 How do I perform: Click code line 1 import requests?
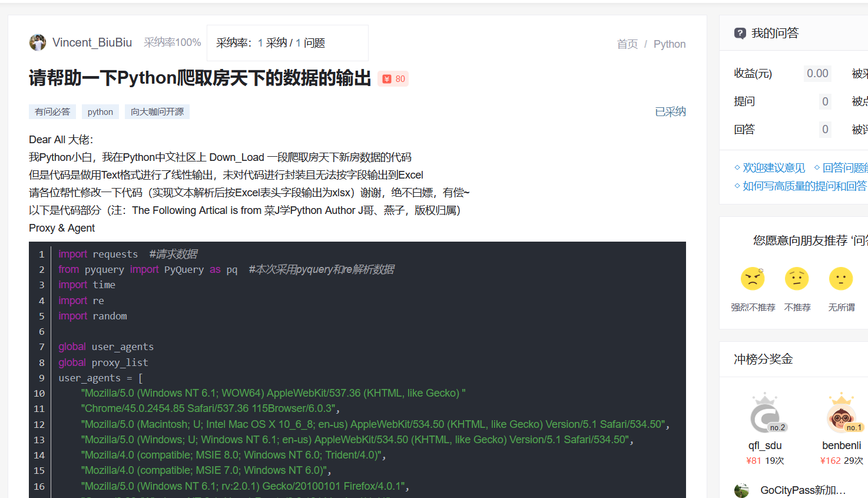click(128, 254)
